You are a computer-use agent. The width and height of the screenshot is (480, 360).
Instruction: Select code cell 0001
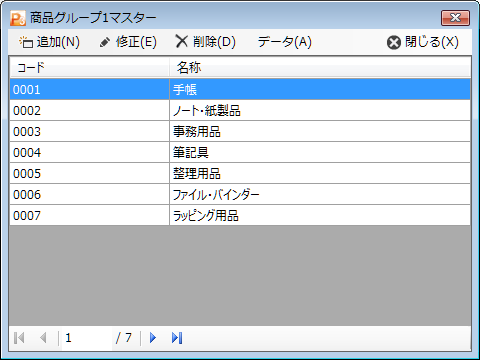(x=89, y=89)
